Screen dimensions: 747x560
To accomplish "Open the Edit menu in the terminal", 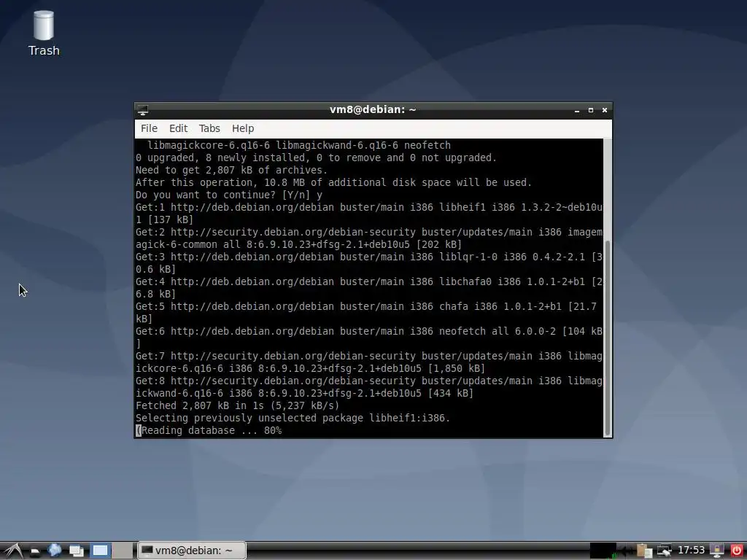I will coord(178,128).
